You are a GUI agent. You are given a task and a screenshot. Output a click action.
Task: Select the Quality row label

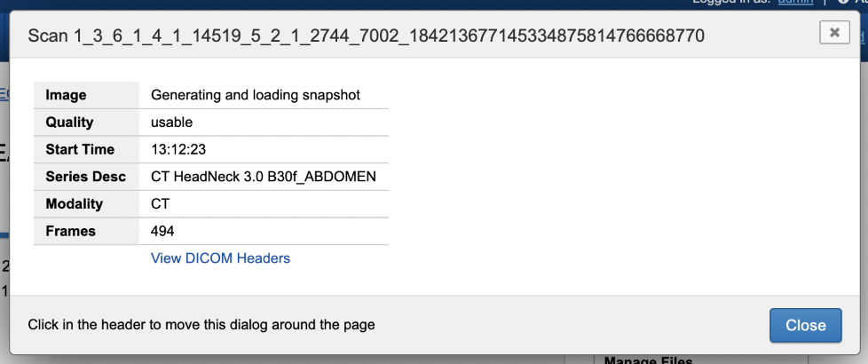click(x=69, y=123)
